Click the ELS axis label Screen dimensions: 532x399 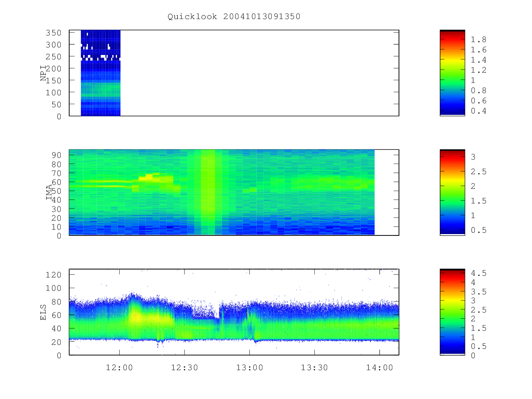(43, 312)
